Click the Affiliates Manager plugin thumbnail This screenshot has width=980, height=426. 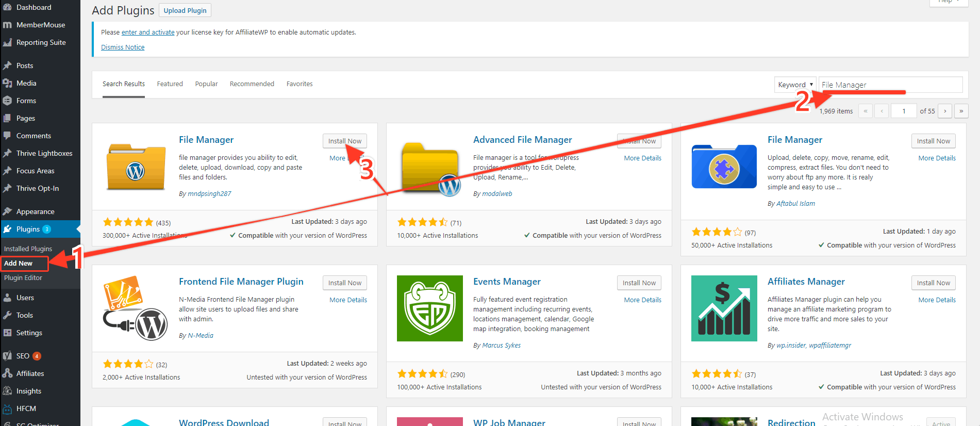tap(724, 308)
